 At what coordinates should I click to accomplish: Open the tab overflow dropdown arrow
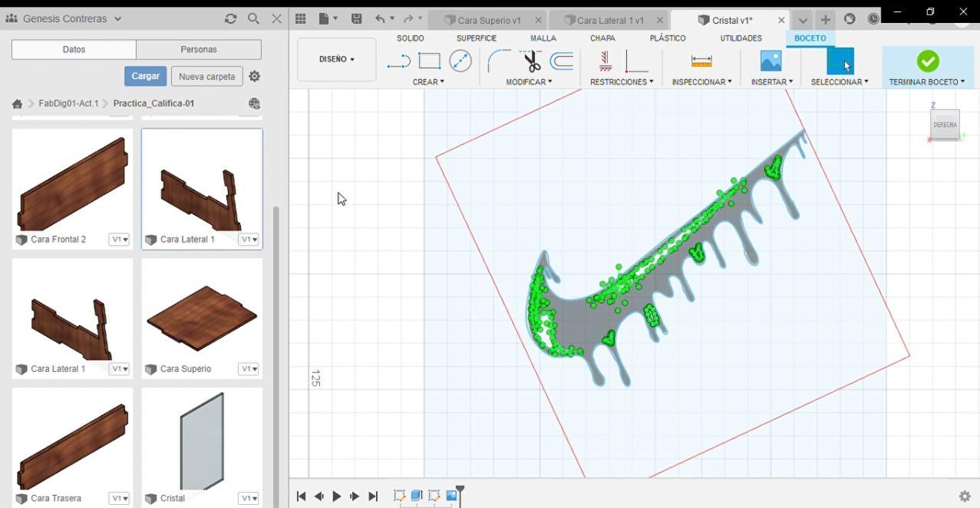click(802, 21)
